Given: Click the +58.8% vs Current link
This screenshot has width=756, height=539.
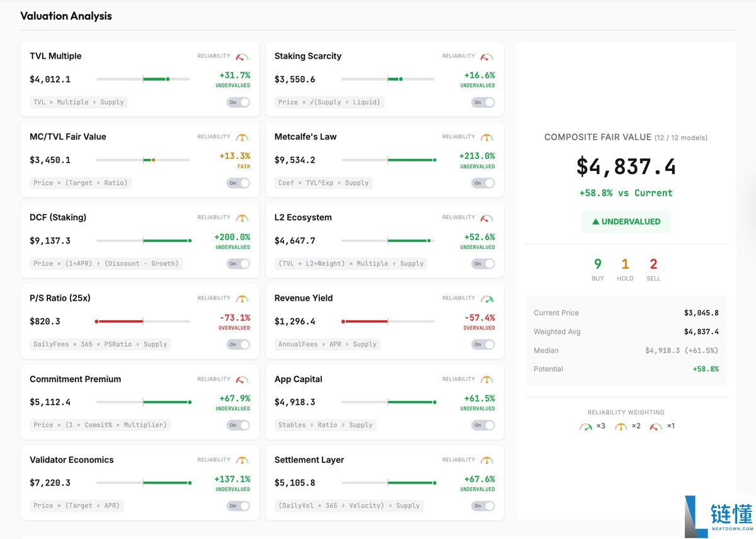Looking at the screenshot, I should point(626,194).
